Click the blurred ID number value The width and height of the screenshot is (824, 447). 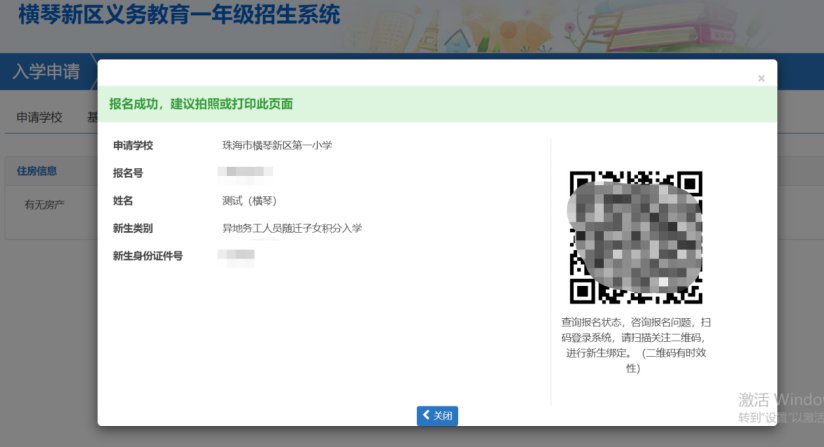(x=237, y=256)
